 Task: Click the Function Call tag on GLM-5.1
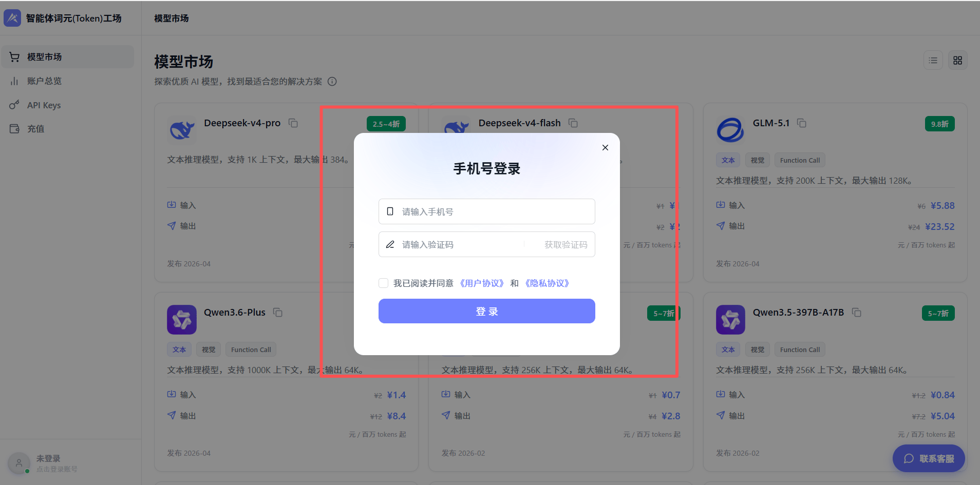pyautogui.click(x=800, y=160)
